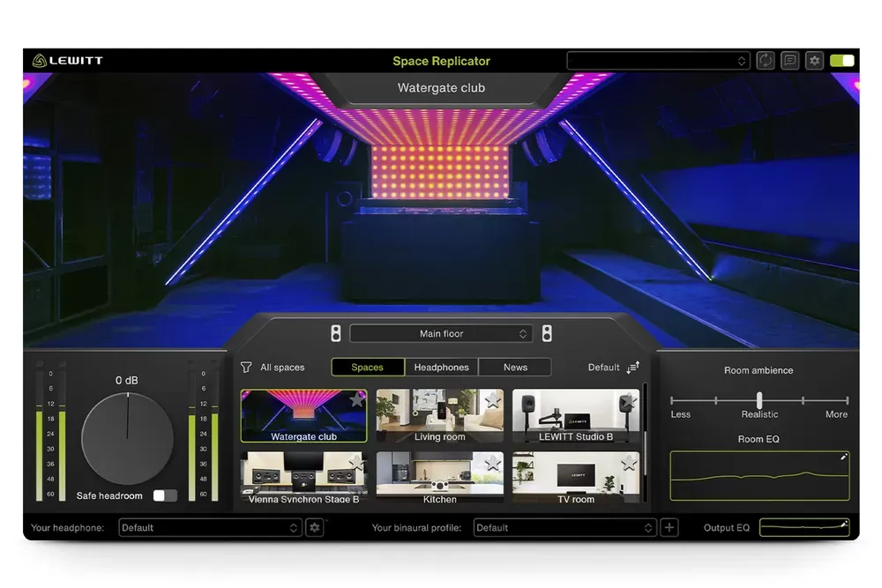Open the preset dropdown in the top bar
This screenshot has width=882, height=588.
pos(658,61)
